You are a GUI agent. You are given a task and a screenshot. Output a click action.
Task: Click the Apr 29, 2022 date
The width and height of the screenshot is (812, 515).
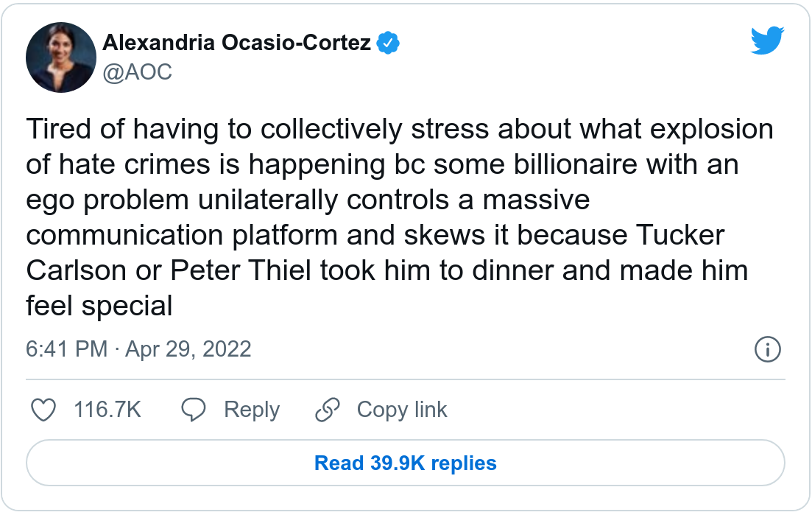pos(188,348)
